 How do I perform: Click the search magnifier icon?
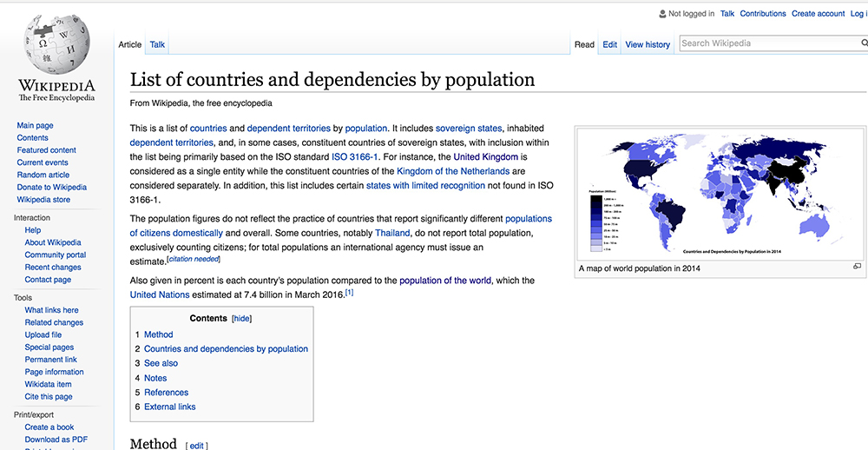point(864,43)
